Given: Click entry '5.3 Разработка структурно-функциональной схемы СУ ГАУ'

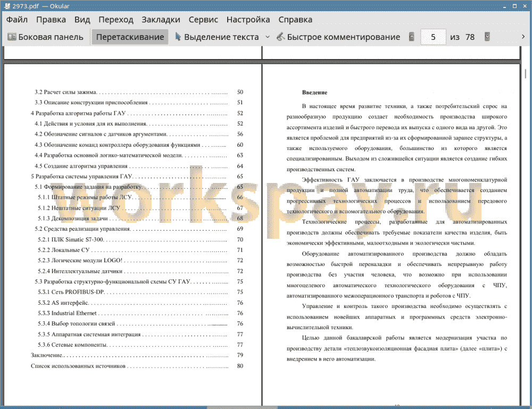Looking at the screenshot, I should 112,281.
